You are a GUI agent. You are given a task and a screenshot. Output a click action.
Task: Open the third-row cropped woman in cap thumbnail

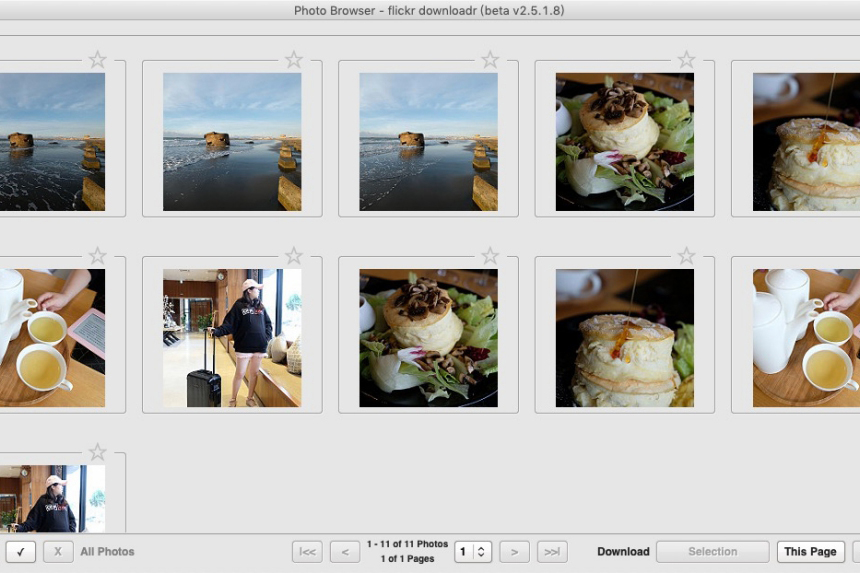(52, 498)
